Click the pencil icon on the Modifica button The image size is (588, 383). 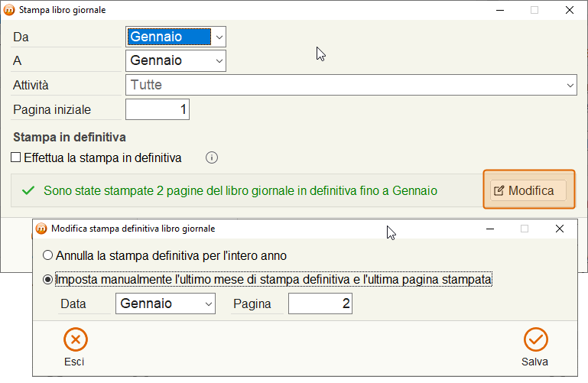(499, 191)
